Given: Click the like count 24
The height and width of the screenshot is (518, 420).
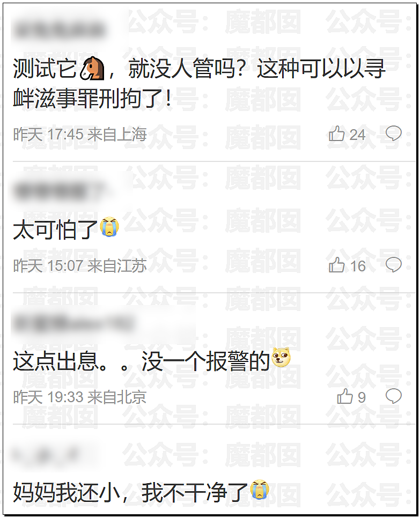Looking at the screenshot, I should point(357,135).
